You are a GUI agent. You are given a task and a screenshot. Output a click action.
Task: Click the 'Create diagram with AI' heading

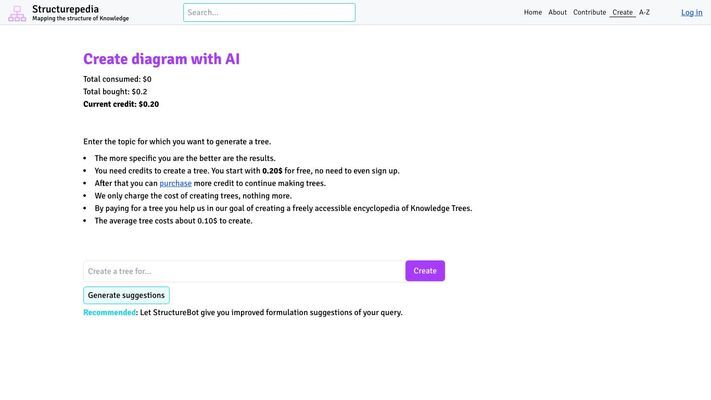point(161,59)
